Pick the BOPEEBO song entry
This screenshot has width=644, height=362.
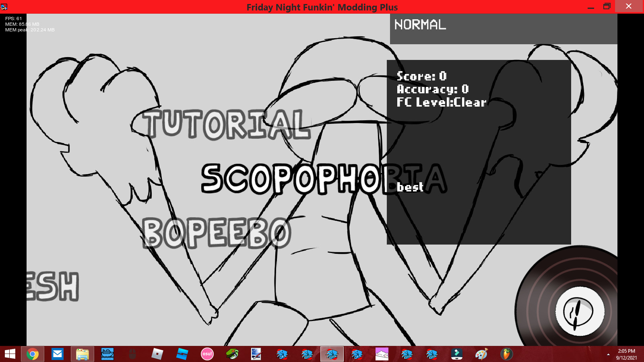click(216, 233)
